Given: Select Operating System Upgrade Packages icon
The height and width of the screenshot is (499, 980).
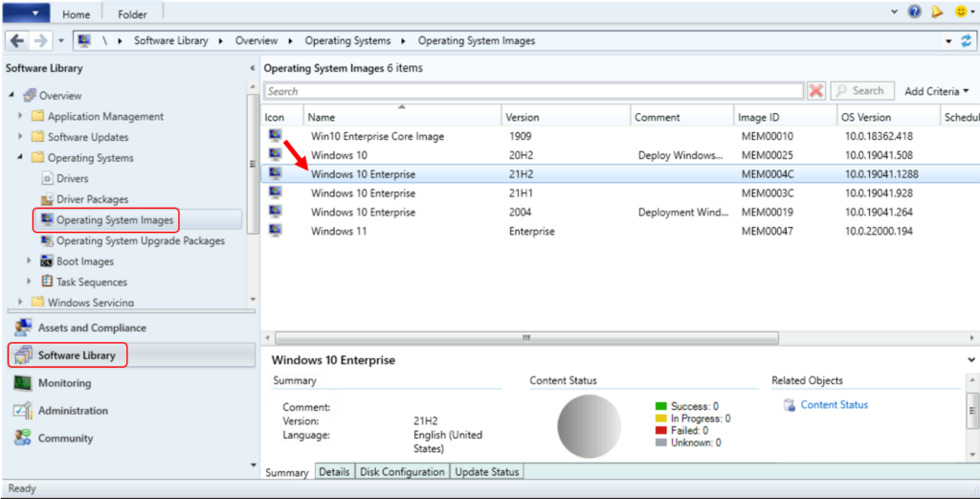Looking at the screenshot, I should click(47, 240).
